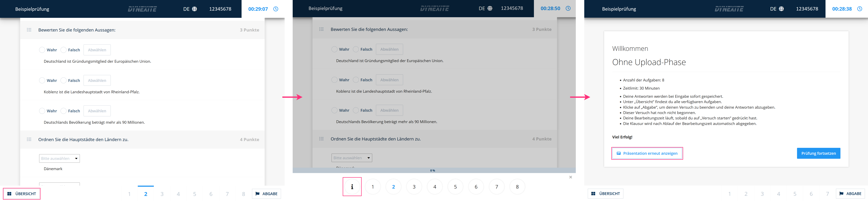Screen dimensions: 868x201
Task: Click the '4 Punkte' label in 00:29:07 screen
Action: pyautogui.click(x=249, y=140)
